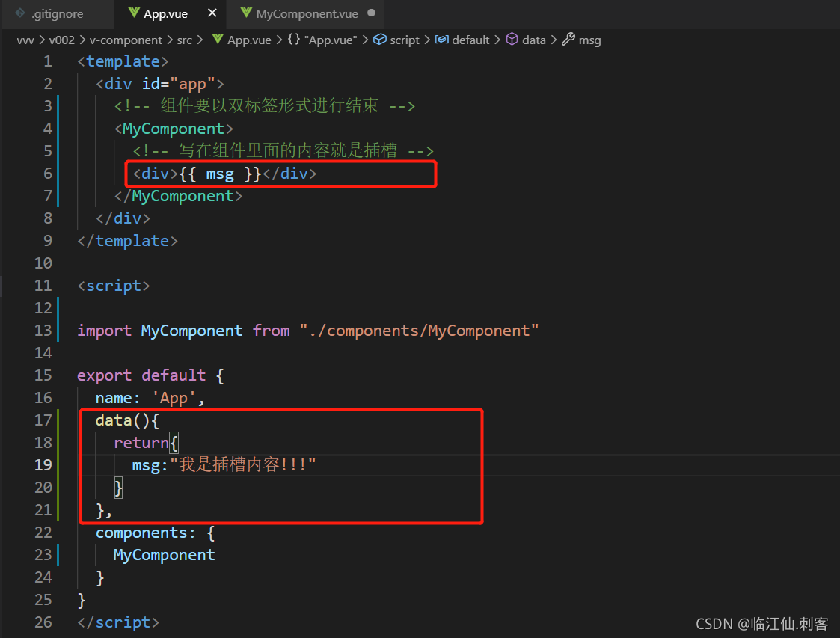
Task: Click the closing </script> tag
Action: (x=118, y=622)
